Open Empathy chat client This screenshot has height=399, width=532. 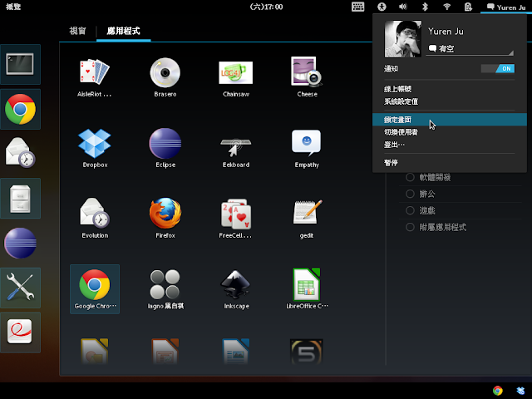click(x=307, y=148)
